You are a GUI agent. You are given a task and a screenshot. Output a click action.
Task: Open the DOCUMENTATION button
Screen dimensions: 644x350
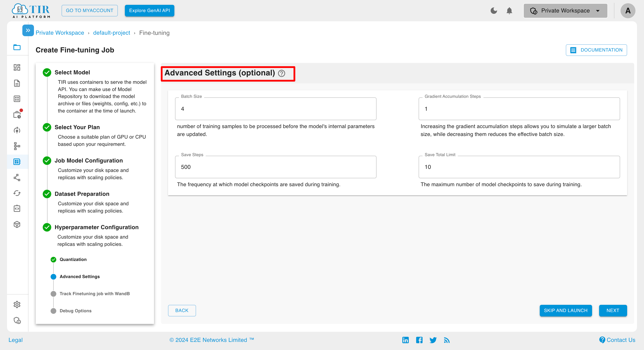click(x=596, y=50)
